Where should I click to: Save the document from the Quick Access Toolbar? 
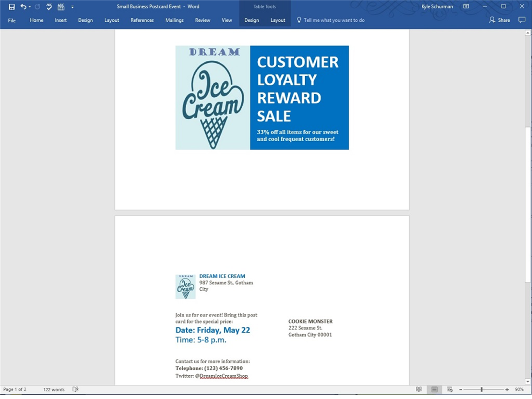(x=11, y=6)
